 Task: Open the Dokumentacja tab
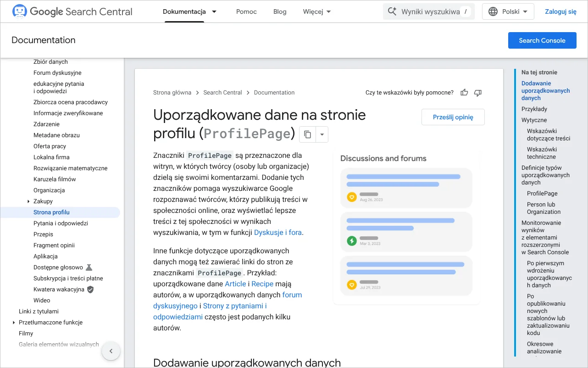pyautogui.click(x=184, y=11)
